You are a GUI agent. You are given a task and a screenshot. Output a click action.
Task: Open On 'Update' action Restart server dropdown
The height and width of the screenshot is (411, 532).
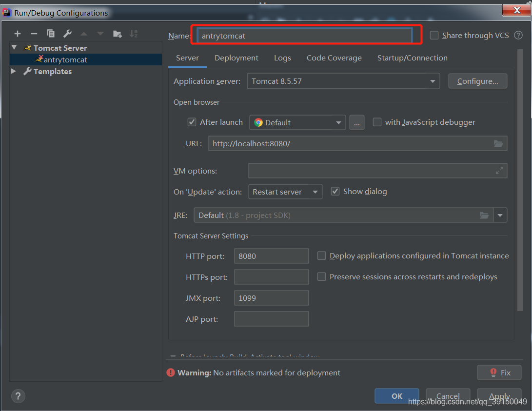tap(285, 192)
